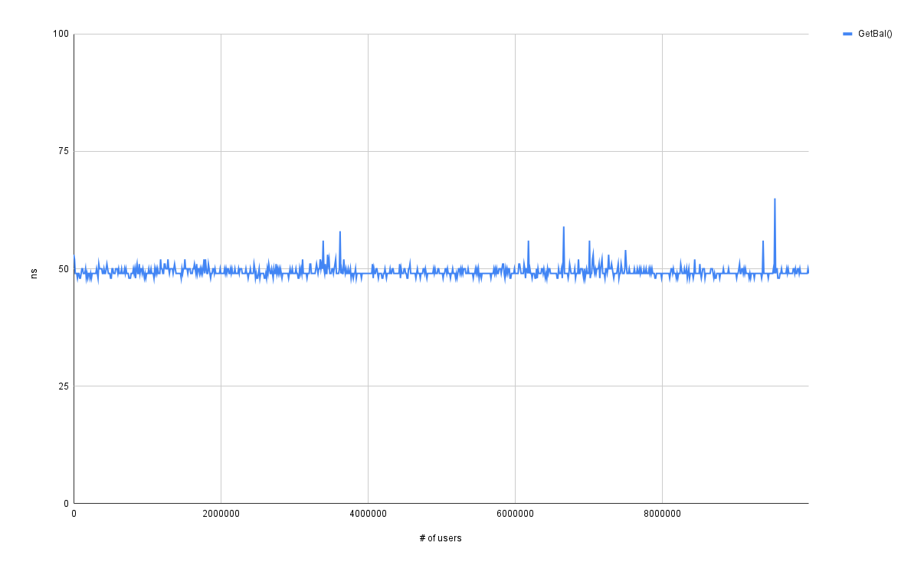Click the 8000000 x-axis tick label
The height and width of the screenshot is (572, 924).
click(662, 514)
